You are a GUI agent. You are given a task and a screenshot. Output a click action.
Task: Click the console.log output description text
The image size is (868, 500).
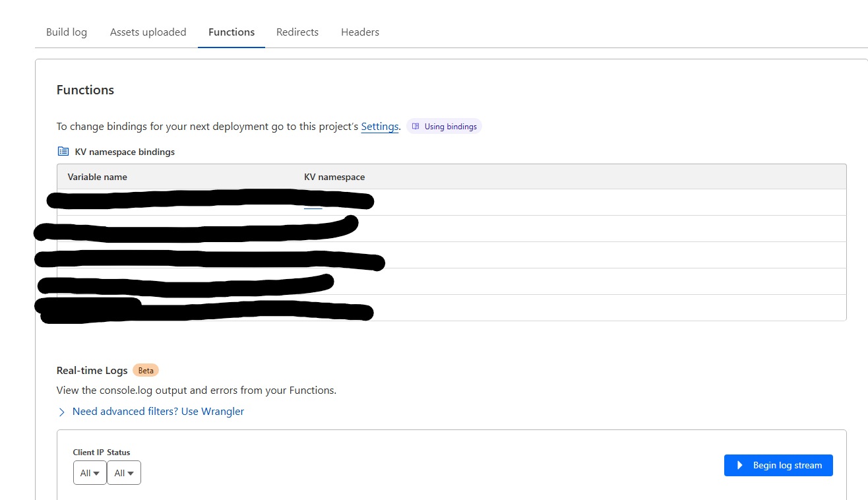(197, 391)
